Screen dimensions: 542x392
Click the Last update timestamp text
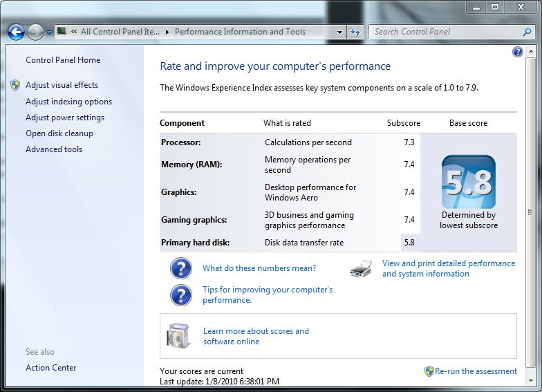(x=220, y=382)
